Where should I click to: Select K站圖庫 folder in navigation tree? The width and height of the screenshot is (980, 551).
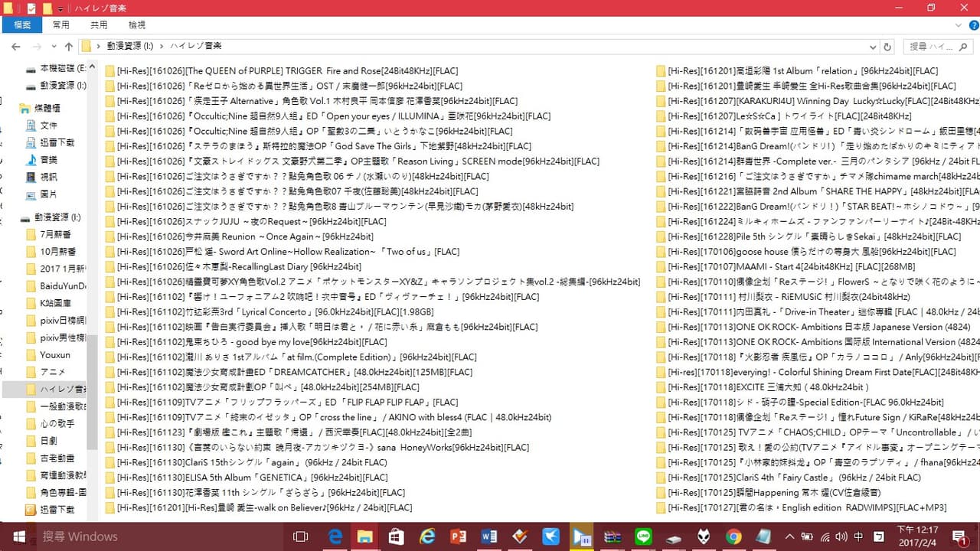56,303
